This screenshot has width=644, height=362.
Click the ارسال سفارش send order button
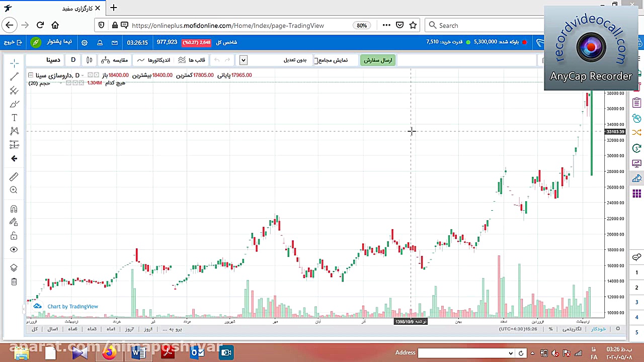click(378, 60)
